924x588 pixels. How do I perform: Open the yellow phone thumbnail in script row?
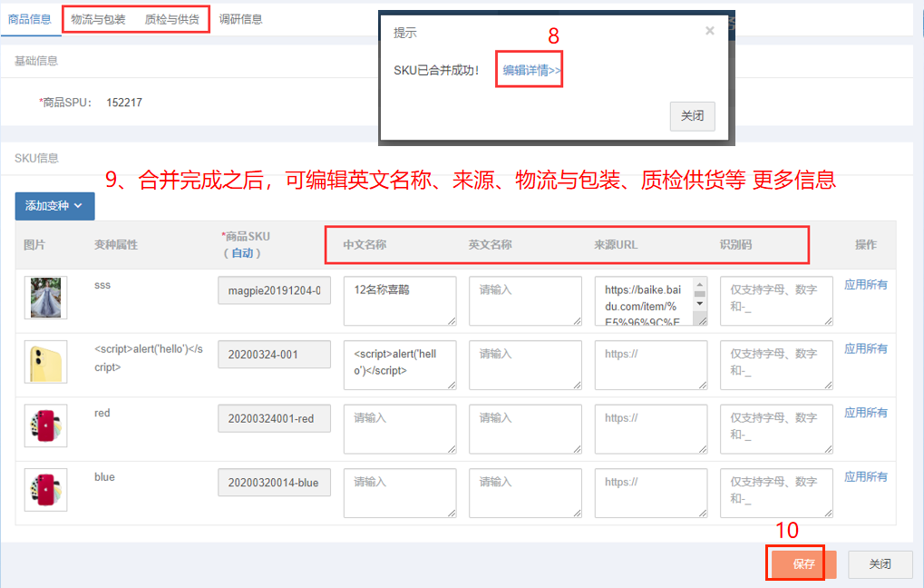point(46,361)
